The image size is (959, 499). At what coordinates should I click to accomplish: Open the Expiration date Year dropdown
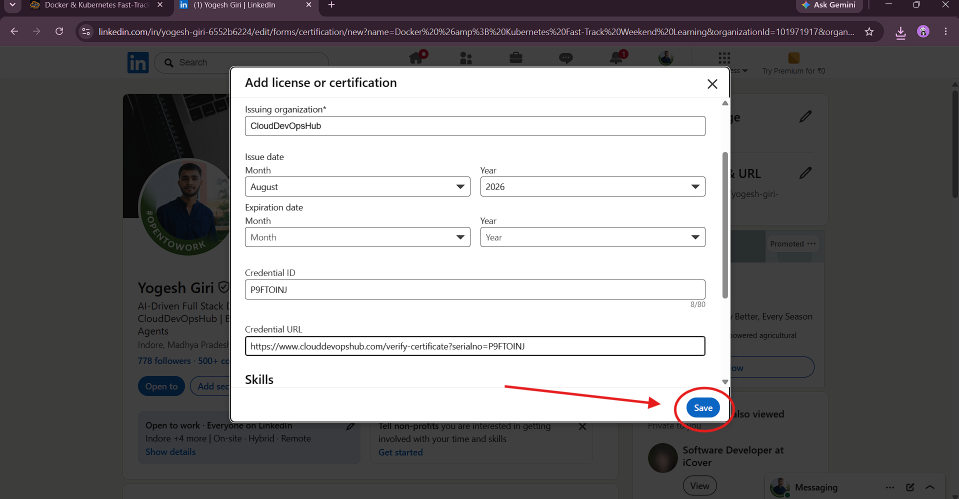(x=592, y=237)
